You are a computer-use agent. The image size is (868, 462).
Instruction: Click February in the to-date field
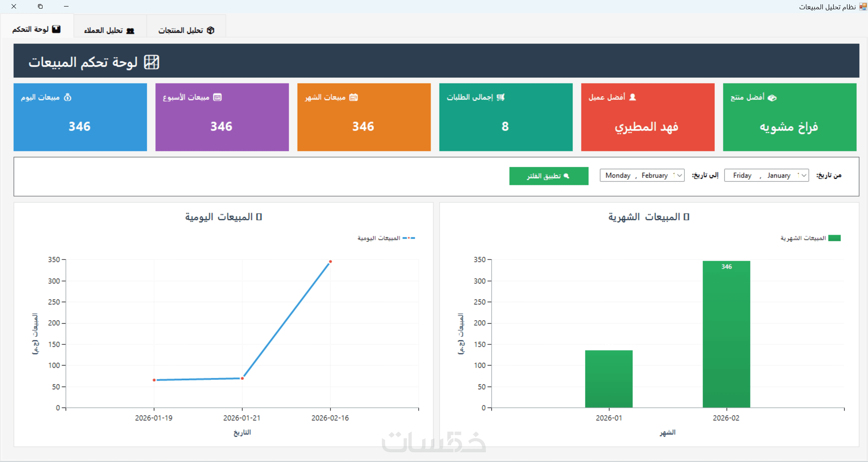click(654, 175)
